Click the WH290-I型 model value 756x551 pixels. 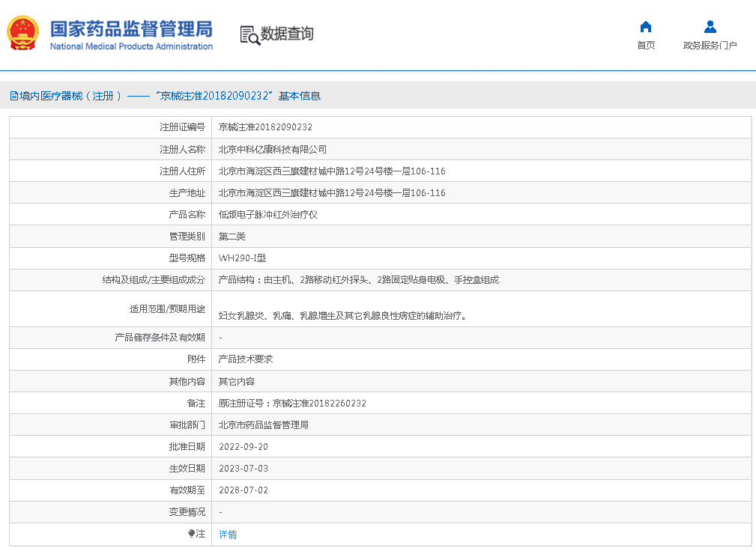coord(237,258)
